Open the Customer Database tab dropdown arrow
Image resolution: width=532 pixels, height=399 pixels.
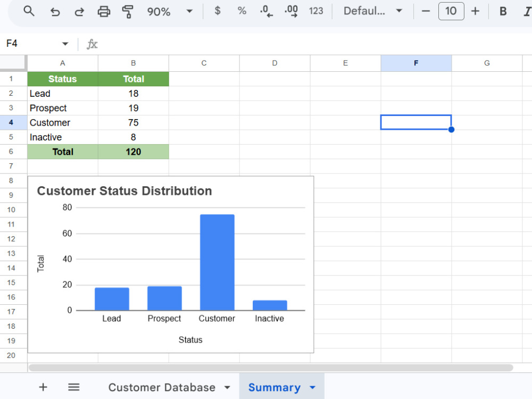(x=227, y=387)
